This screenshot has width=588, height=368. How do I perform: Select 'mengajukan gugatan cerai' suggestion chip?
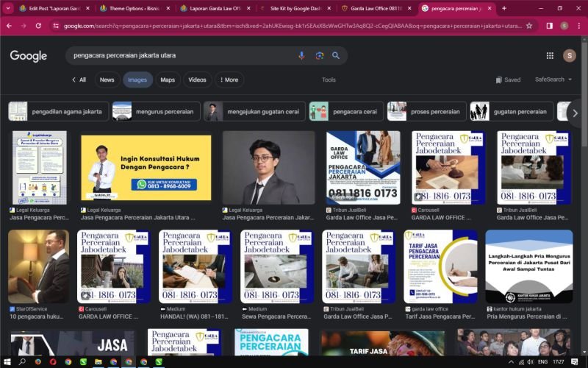254,112
